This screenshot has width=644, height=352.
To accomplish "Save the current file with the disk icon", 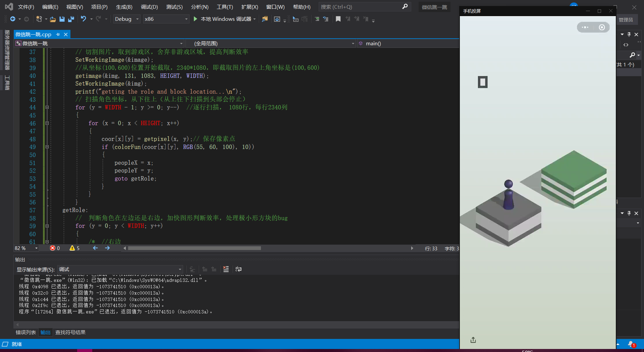I will pos(62,19).
